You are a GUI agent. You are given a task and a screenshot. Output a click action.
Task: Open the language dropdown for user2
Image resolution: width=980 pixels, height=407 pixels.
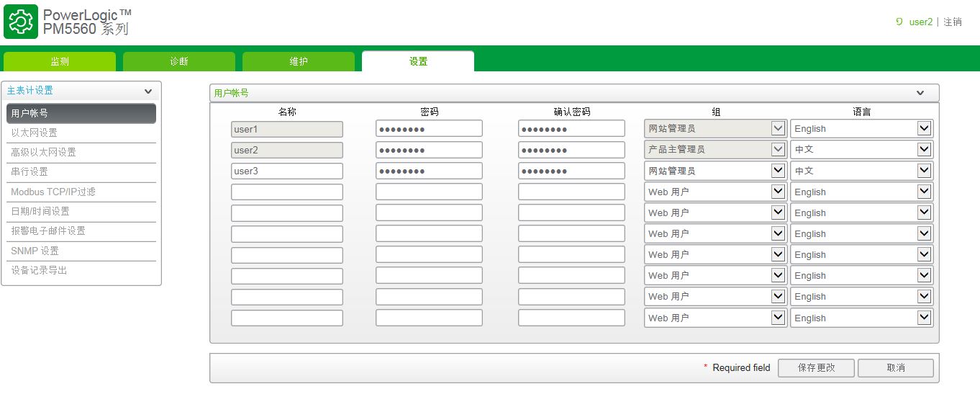pyautogui.click(x=862, y=150)
